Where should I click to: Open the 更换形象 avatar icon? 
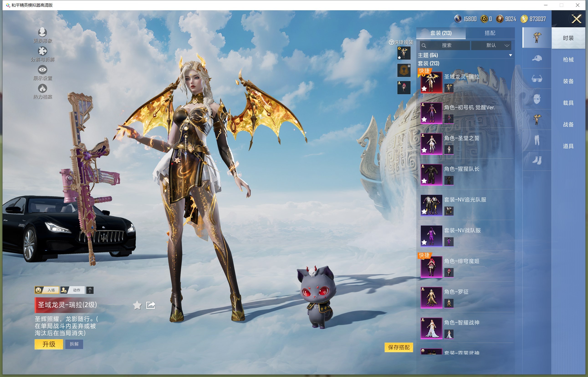point(42,32)
